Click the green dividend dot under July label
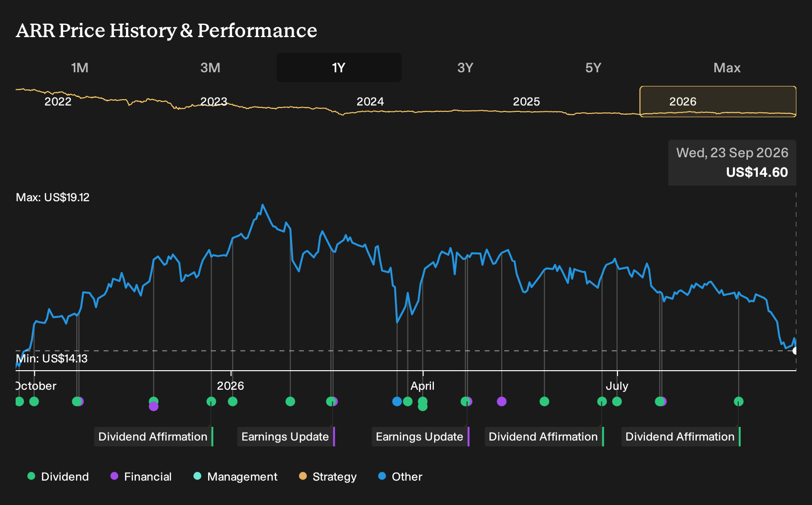This screenshot has height=505, width=812. pyautogui.click(x=617, y=401)
